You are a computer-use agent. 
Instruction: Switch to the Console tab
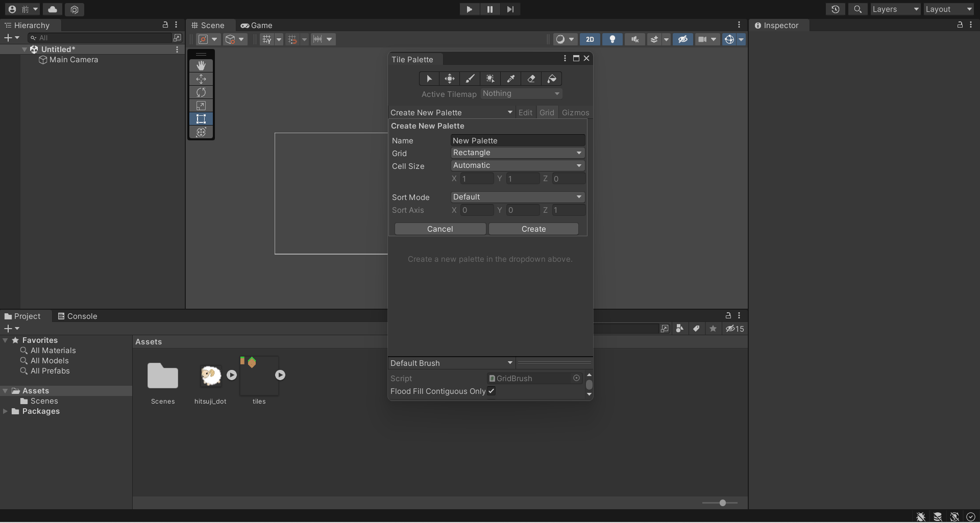pyautogui.click(x=77, y=316)
